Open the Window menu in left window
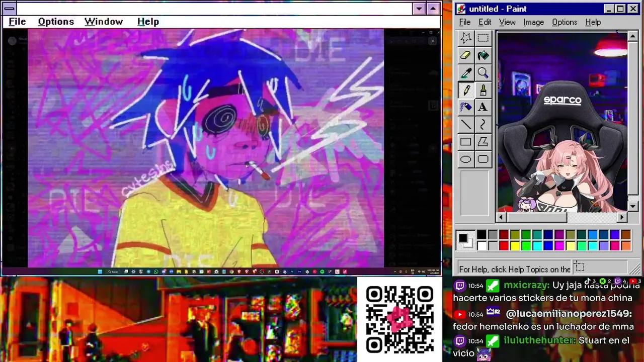Image resolution: width=644 pixels, height=362 pixels. click(x=104, y=22)
